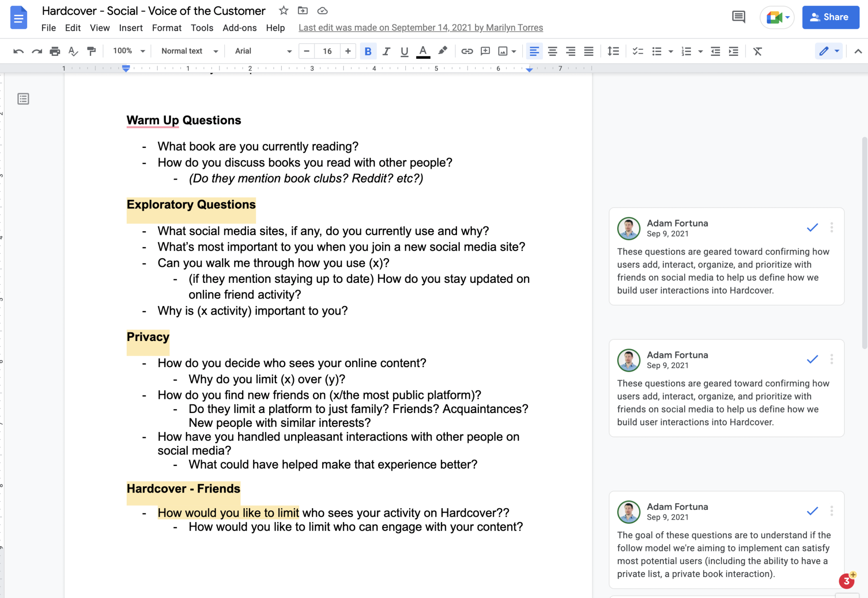Viewport: 868px width, 598px height.
Task: Open the Add-ons menu
Action: 239,28
